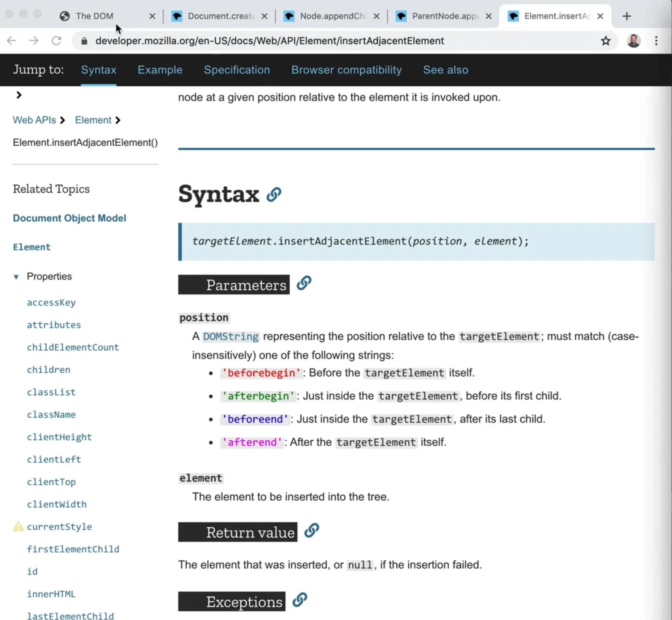View site security via the padlock icon
The width and height of the screenshot is (672, 620).
[x=84, y=41]
